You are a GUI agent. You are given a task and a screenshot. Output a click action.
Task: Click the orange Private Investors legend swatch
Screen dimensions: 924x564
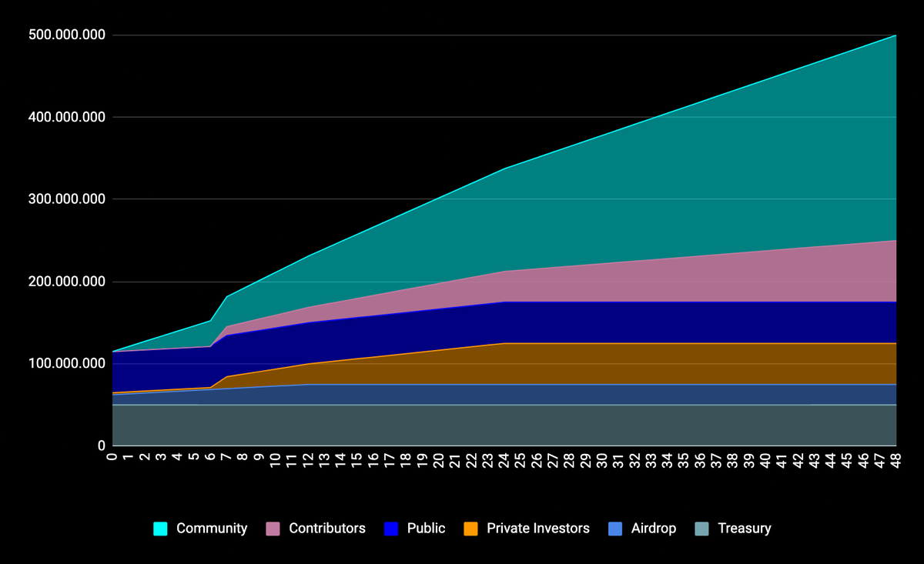[x=470, y=529]
